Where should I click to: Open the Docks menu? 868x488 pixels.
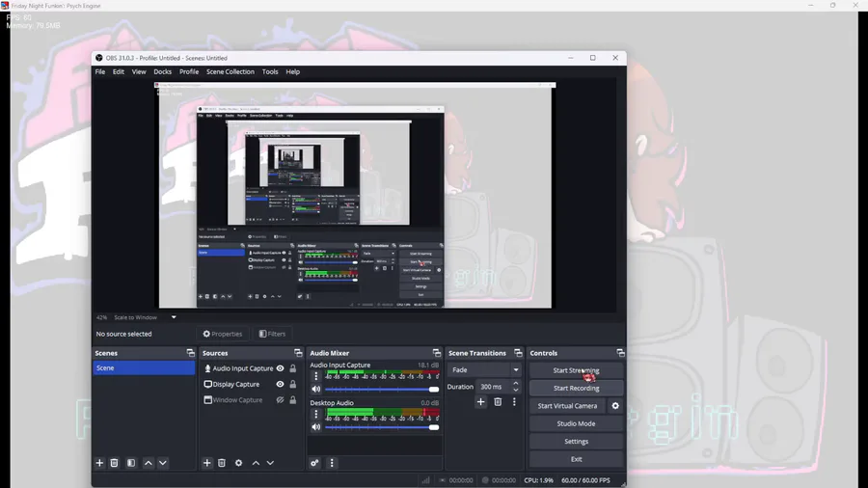(163, 72)
